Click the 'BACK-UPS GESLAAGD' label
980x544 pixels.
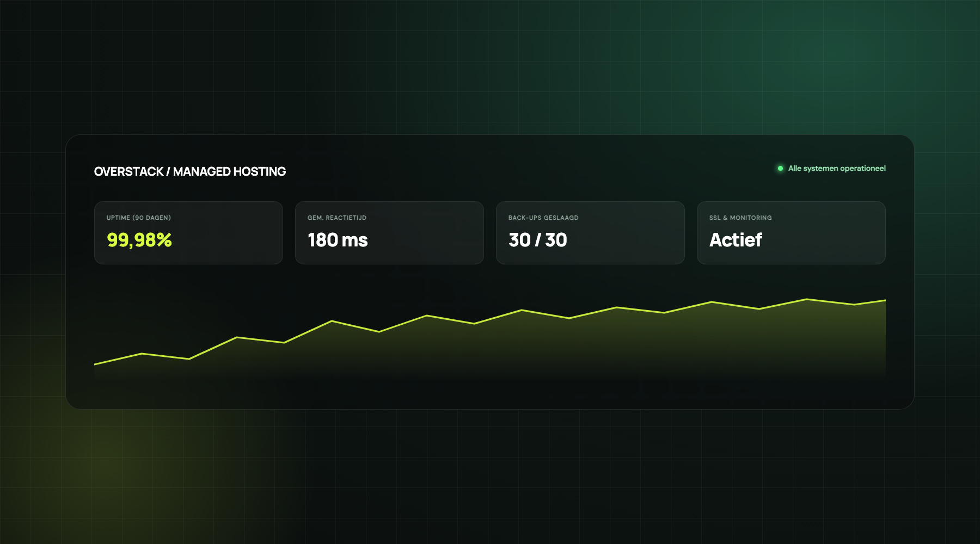pyautogui.click(x=543, y=218)
